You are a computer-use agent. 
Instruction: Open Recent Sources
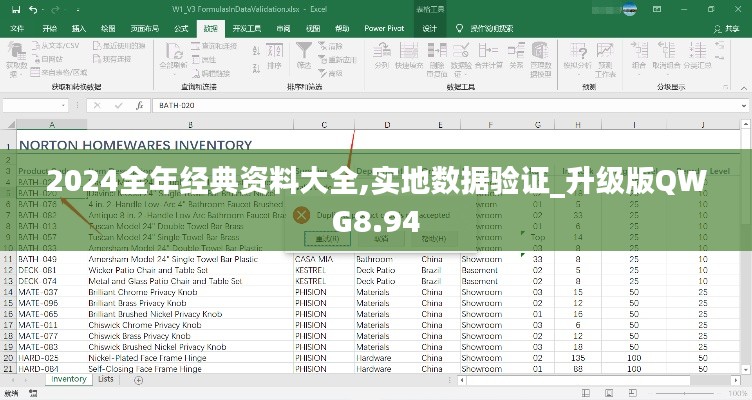(119, 46)
